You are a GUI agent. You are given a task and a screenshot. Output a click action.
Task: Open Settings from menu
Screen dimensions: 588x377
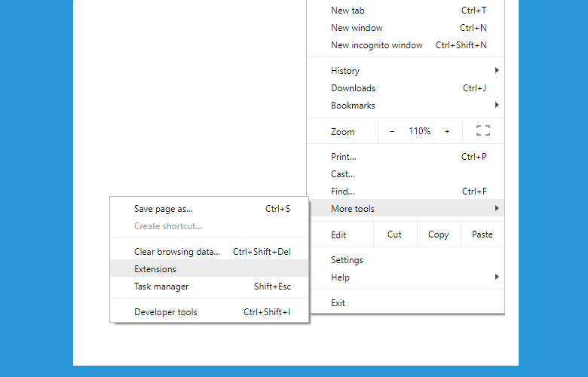[406, 260]
